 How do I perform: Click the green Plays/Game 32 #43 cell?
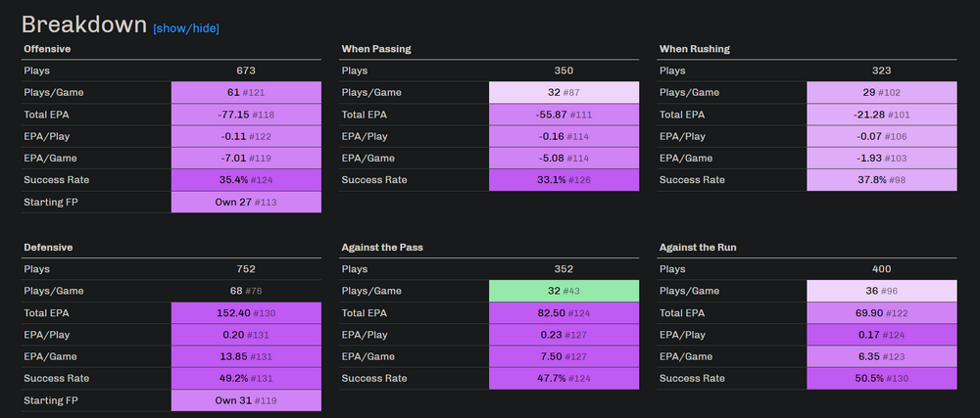(563, 291)
